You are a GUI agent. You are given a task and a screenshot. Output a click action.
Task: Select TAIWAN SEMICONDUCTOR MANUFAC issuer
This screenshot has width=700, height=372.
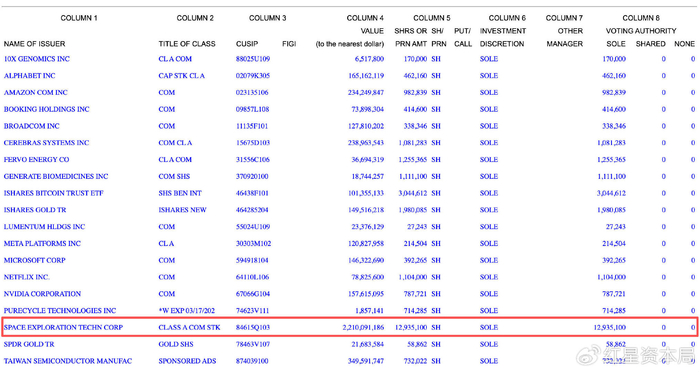click(68, 361)
